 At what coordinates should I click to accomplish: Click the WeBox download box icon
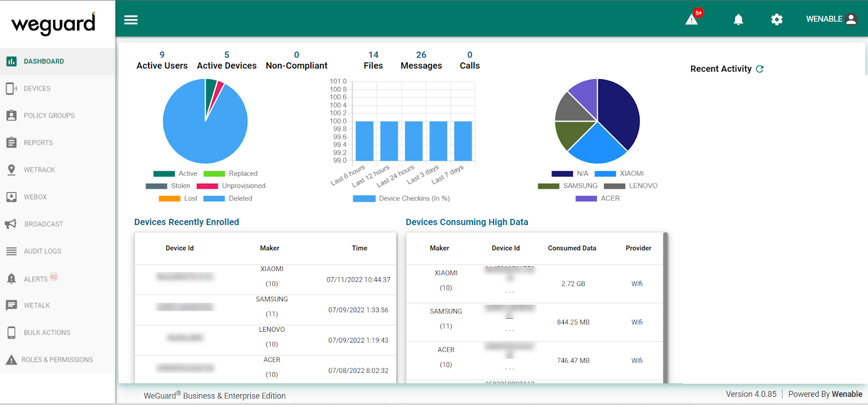coord(11,197)
